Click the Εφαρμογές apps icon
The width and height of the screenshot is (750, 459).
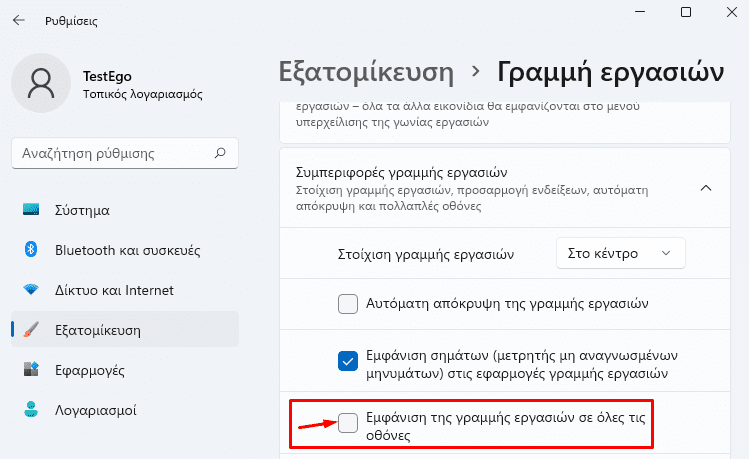[31, 369]
